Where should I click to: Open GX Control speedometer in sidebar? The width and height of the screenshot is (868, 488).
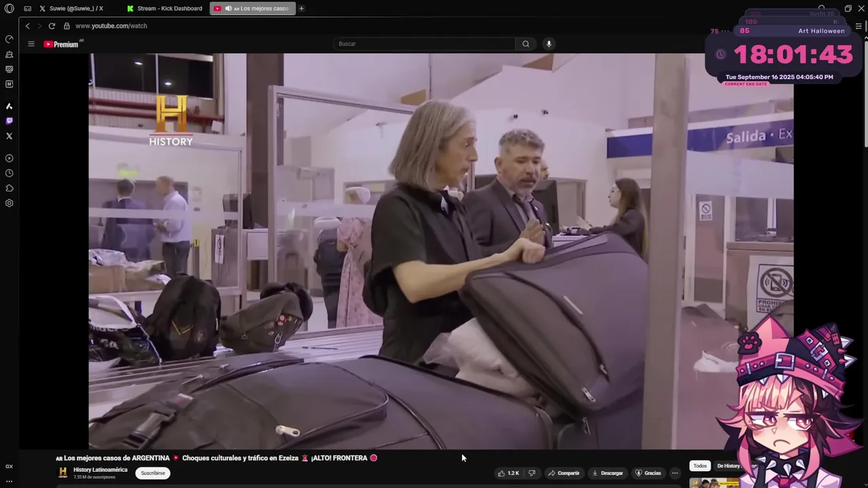click(x=9, y=39)
